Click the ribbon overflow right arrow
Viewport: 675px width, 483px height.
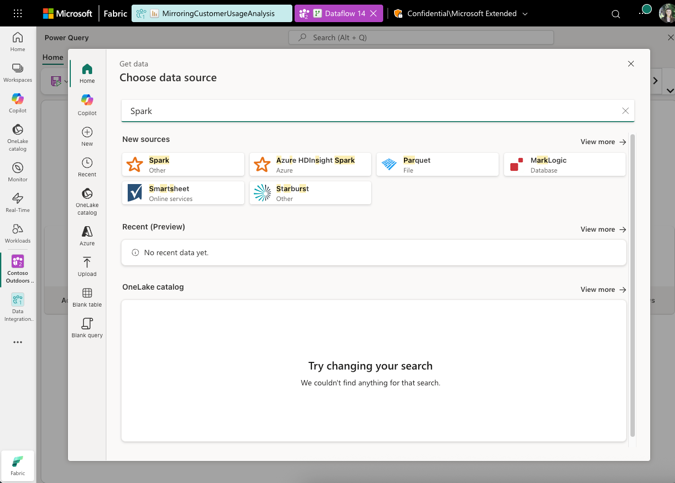coord(655,80)
